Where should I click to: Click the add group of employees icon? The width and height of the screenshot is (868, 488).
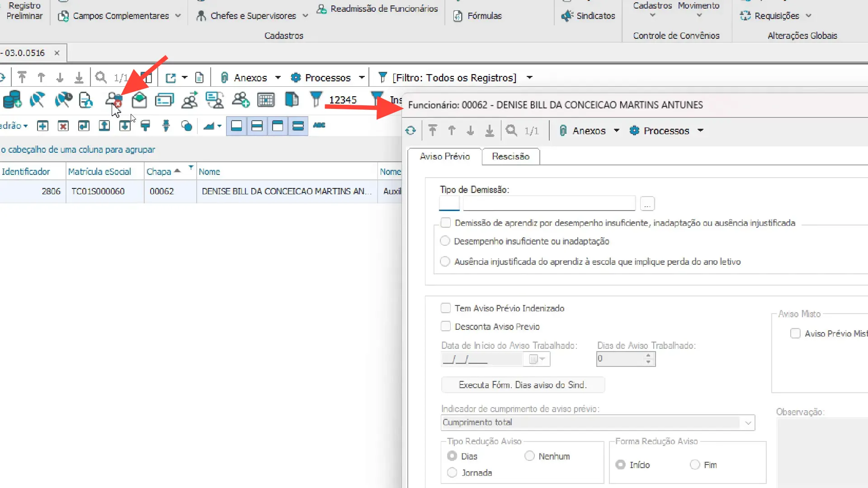click(x=241, y=100)
